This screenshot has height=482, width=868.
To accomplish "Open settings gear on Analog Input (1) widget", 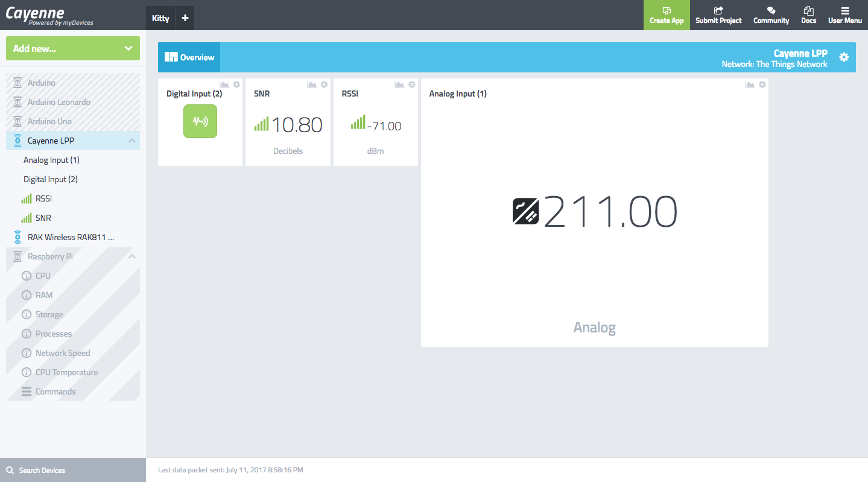I will pyautogui.click(x=762, y=84).
